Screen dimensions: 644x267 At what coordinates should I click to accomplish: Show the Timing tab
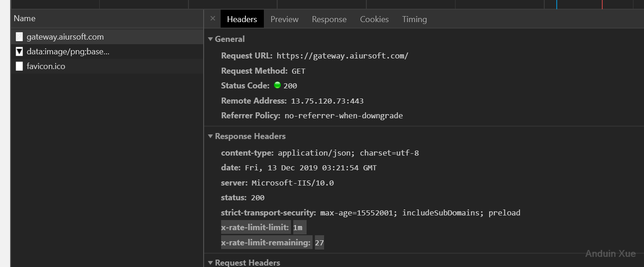(414, 19)
